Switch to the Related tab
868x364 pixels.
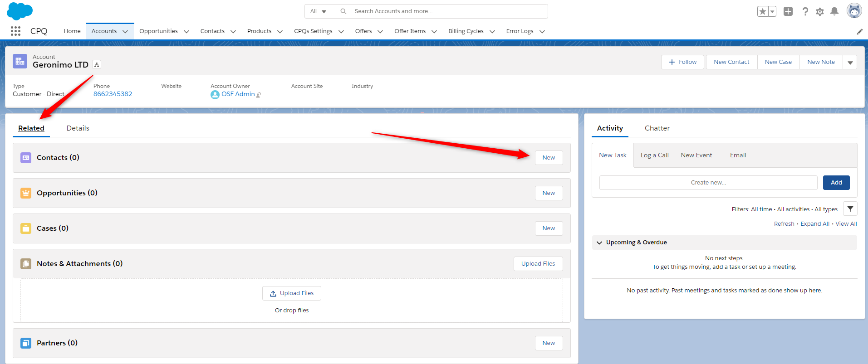tap(31, 128)
